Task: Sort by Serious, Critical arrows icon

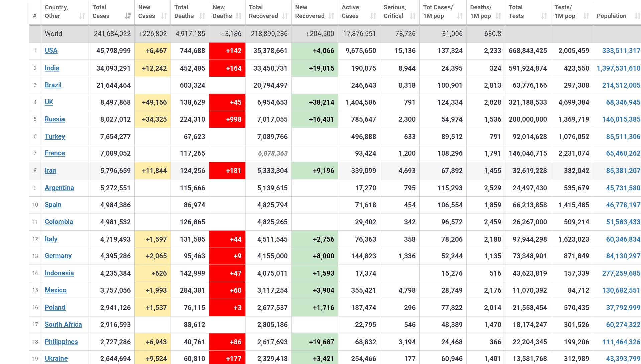Action: tap(413, 16)
